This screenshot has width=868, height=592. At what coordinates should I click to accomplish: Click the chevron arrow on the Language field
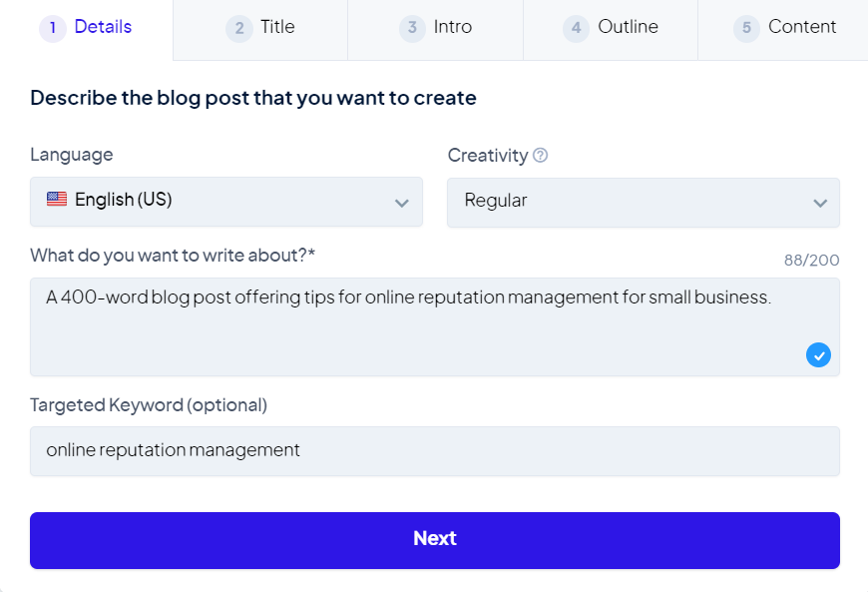[402, 203]
